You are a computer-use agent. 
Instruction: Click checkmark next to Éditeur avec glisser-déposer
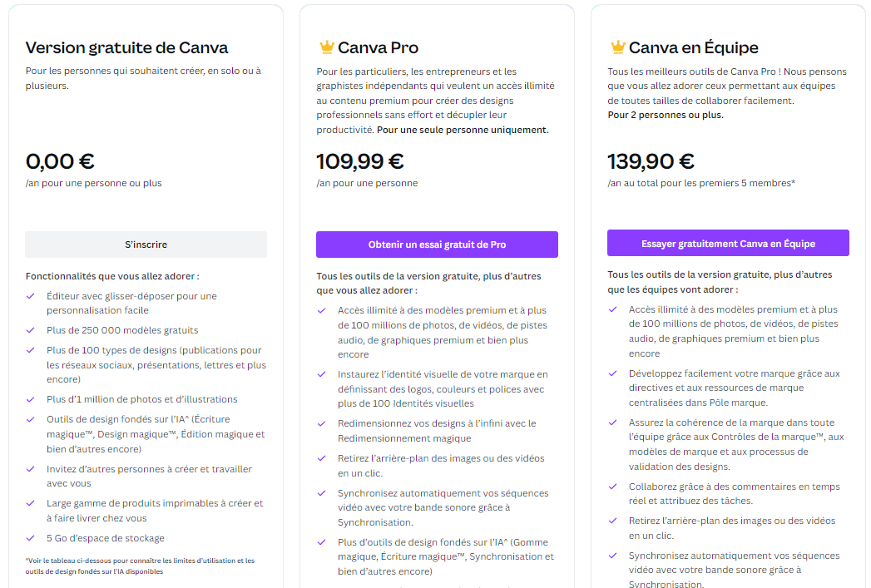tap(31, 296)
